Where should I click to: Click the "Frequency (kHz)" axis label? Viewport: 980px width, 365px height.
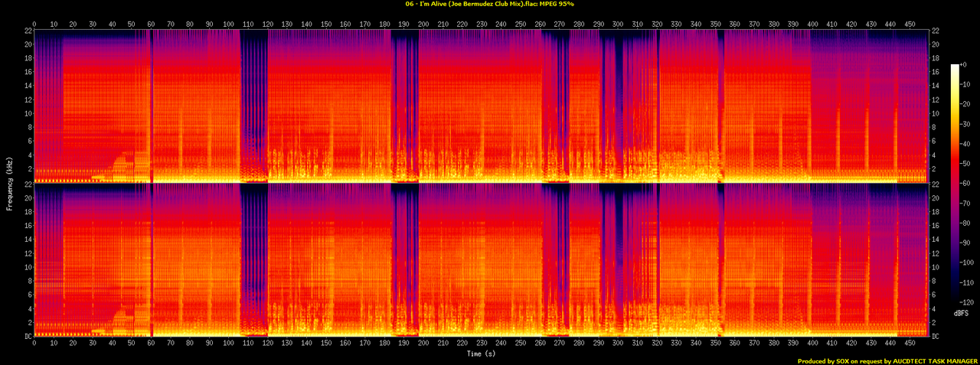8,183
